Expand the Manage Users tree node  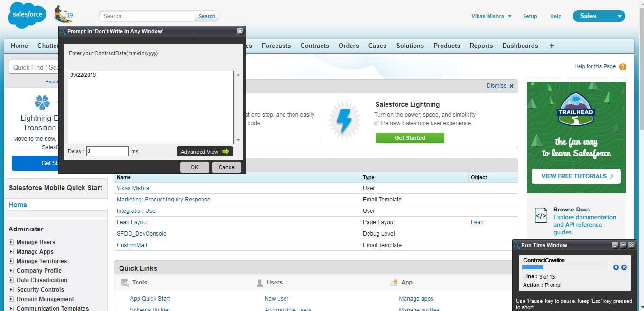point(11,242)
